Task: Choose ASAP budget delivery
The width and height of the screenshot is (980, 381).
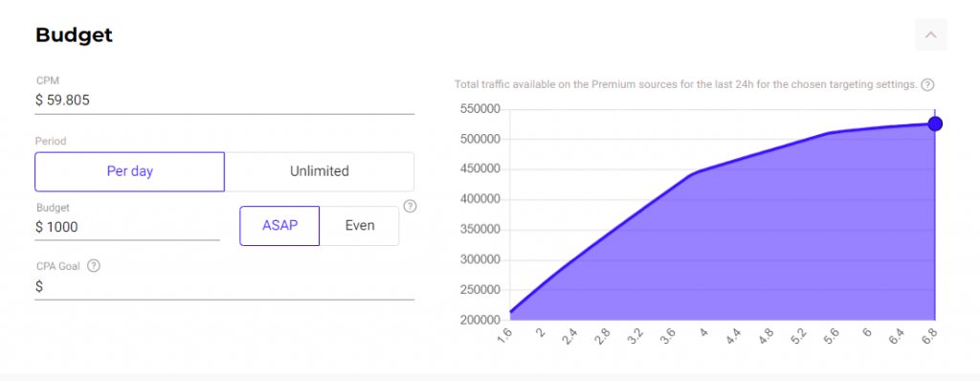Action: click(279, 226)
